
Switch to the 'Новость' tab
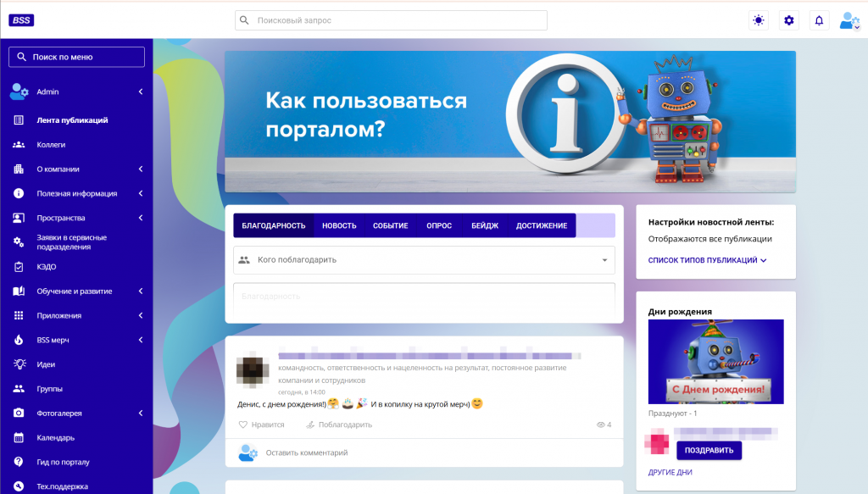tap(339, 225)
